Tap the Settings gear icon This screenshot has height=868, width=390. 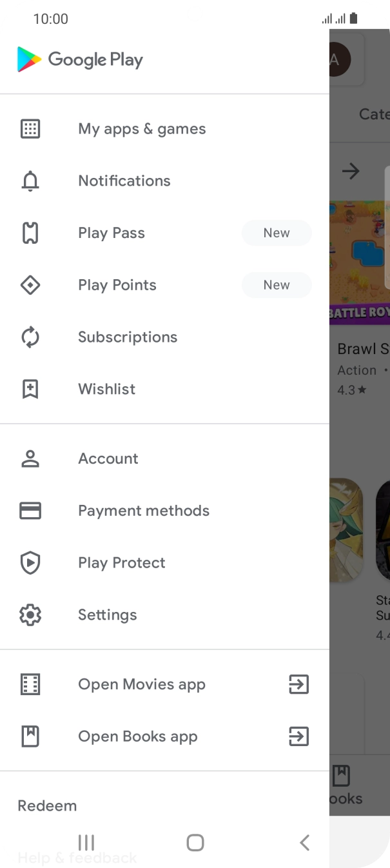coord(30,615)
